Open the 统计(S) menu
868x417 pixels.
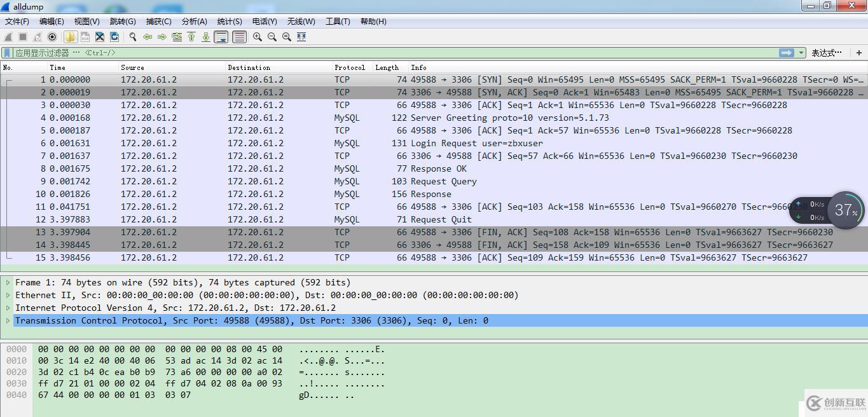point(229,21)
